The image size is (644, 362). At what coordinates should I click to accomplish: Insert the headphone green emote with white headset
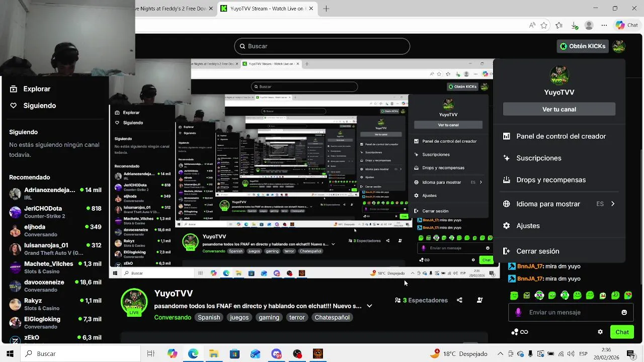(x=539, y=296)
